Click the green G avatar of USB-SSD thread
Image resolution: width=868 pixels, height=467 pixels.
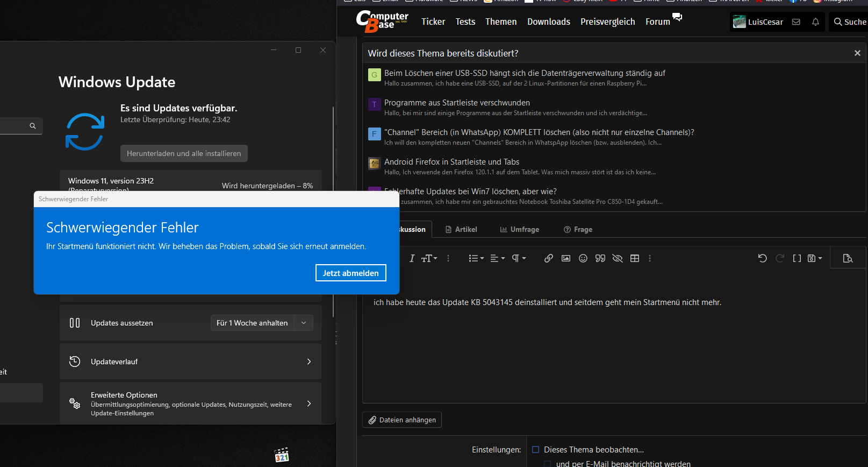click(x=374, y=75)
